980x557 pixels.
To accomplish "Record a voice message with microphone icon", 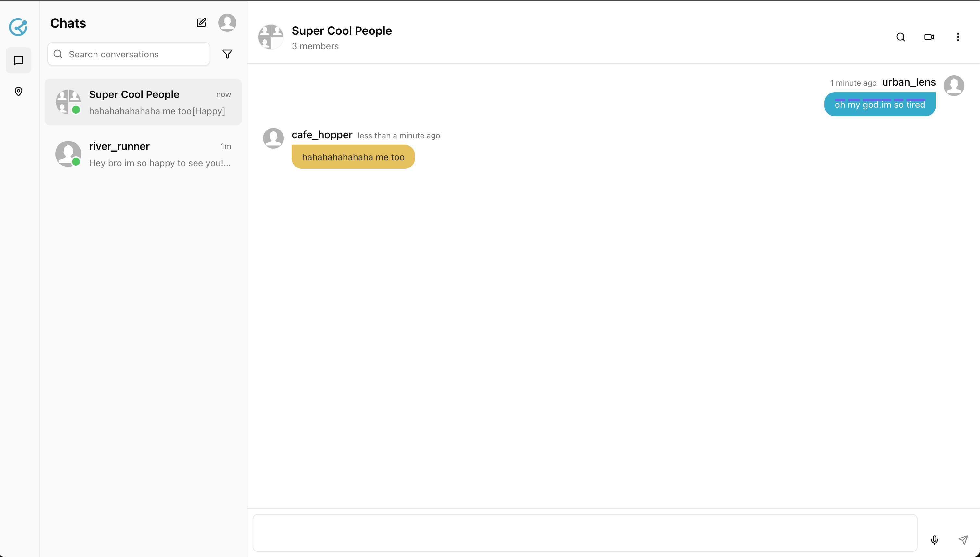I will click(x=934, y=540).
